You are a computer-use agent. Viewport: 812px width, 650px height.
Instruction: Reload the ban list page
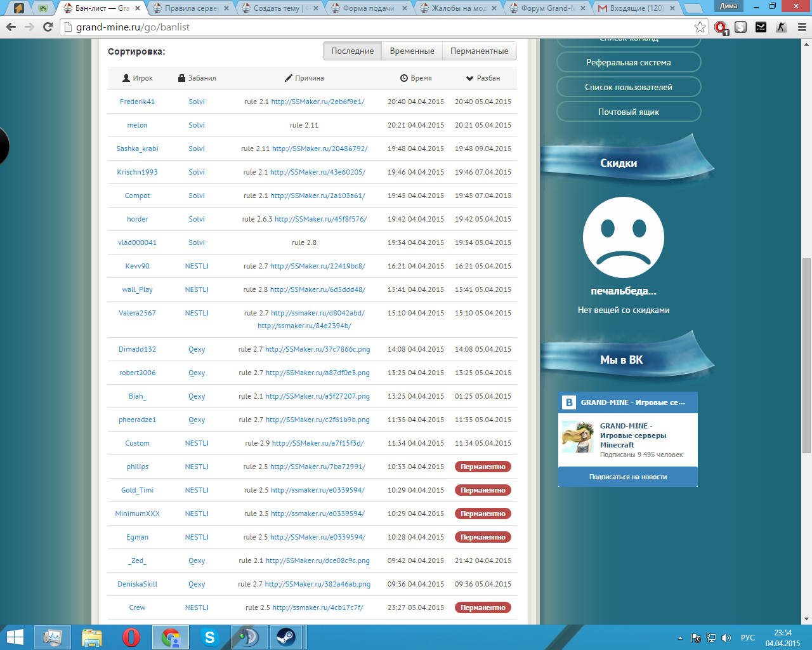[48, 27]
